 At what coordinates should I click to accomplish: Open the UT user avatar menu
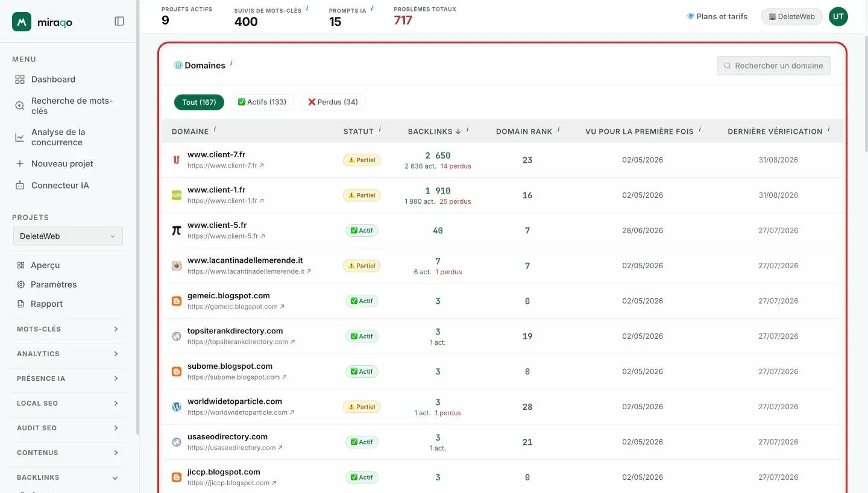tap(838, 16)
